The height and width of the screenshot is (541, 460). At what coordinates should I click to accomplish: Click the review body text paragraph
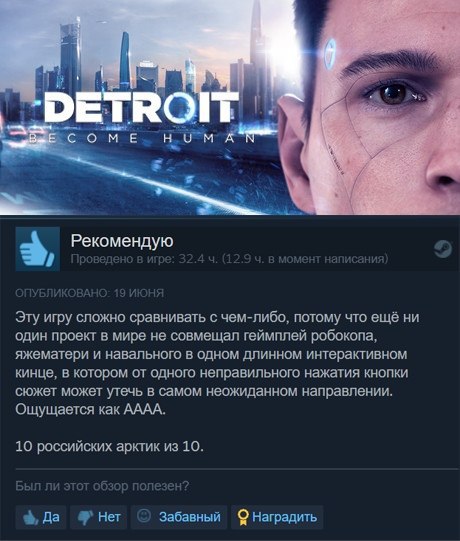(x=217, y=363)
